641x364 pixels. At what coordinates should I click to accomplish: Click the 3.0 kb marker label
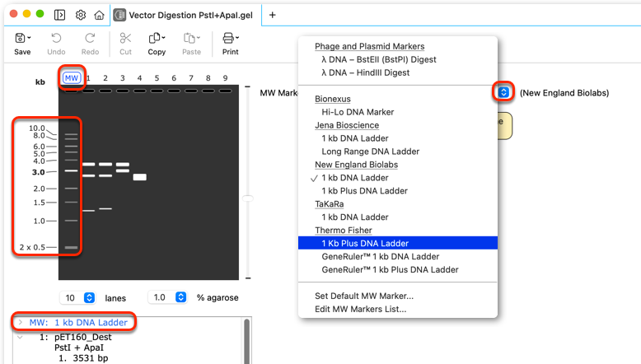click(x=39, y=172)
